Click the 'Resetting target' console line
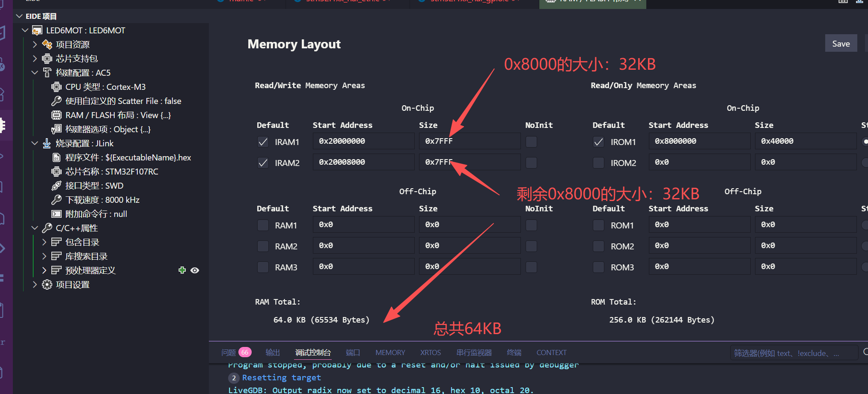Viewport: 868px width, 394px height. pyautogui.click(x=281, y=378)
